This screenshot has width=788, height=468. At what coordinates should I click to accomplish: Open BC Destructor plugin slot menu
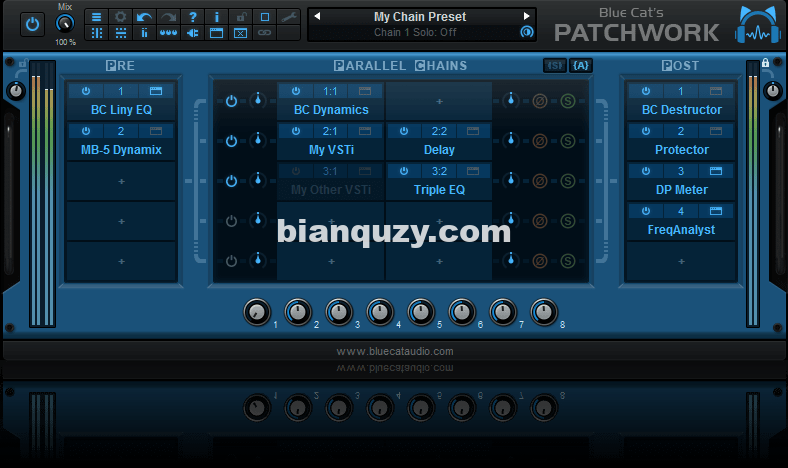click(681, 110)
